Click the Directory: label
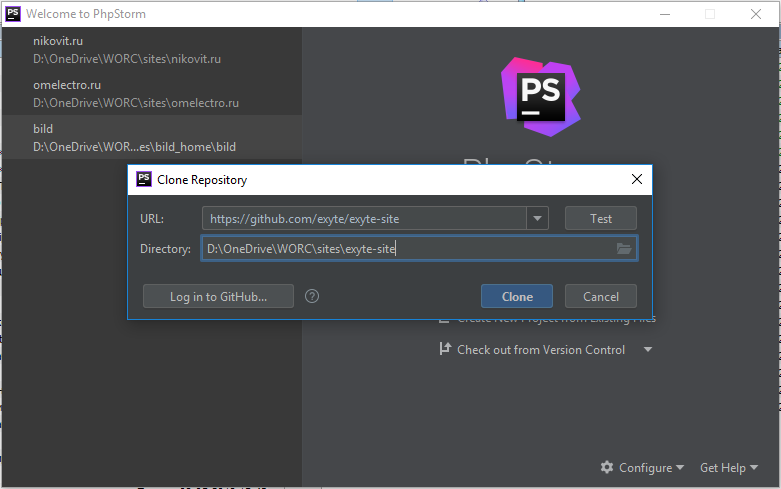 165,248
